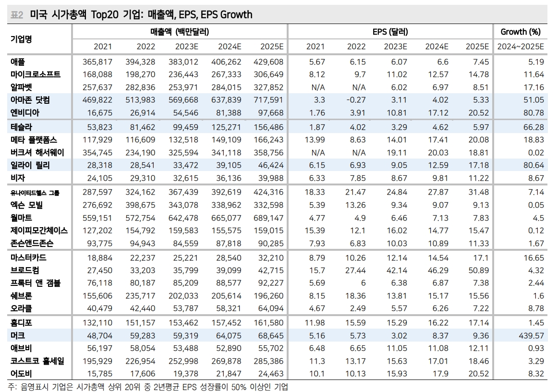Viewport: 558px width, 392px height.
Task: Click the footnote starting with '주: 음영표시 기업은'
Action: 148,387
